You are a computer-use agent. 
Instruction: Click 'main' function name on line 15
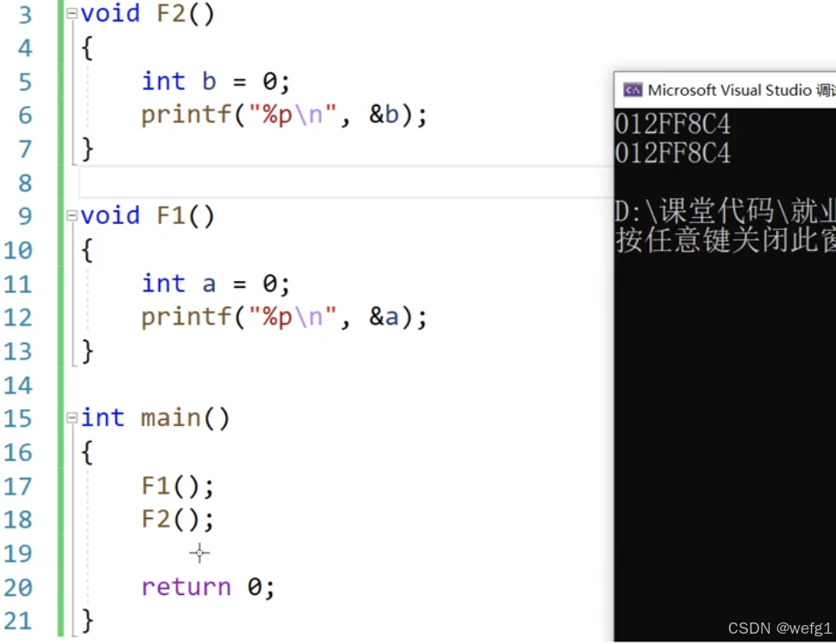coord(171,418)
